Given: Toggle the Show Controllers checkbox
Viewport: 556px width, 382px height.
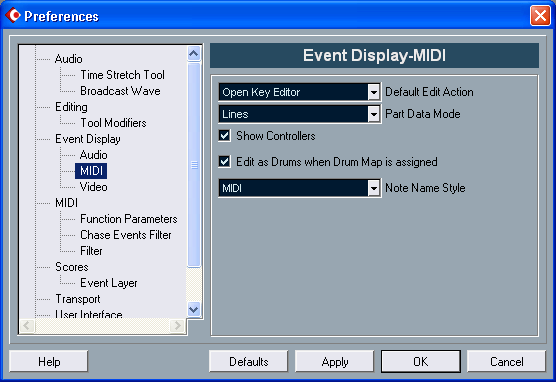Looking at the screenshot, I should click(224, 135).
